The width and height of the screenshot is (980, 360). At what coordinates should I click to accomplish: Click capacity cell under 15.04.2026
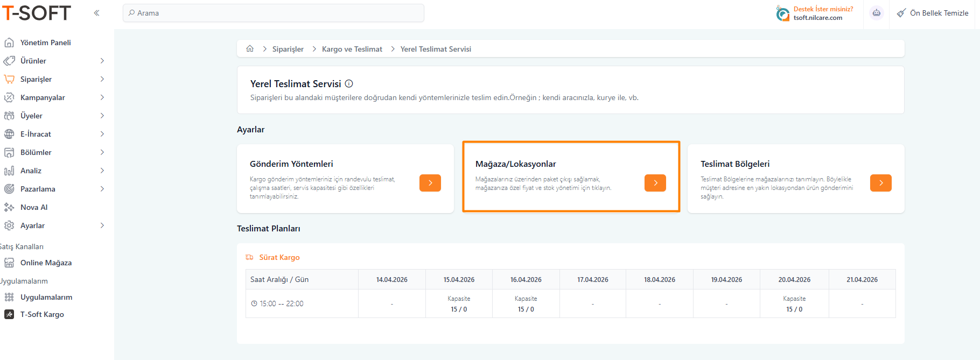coord(459,303)
